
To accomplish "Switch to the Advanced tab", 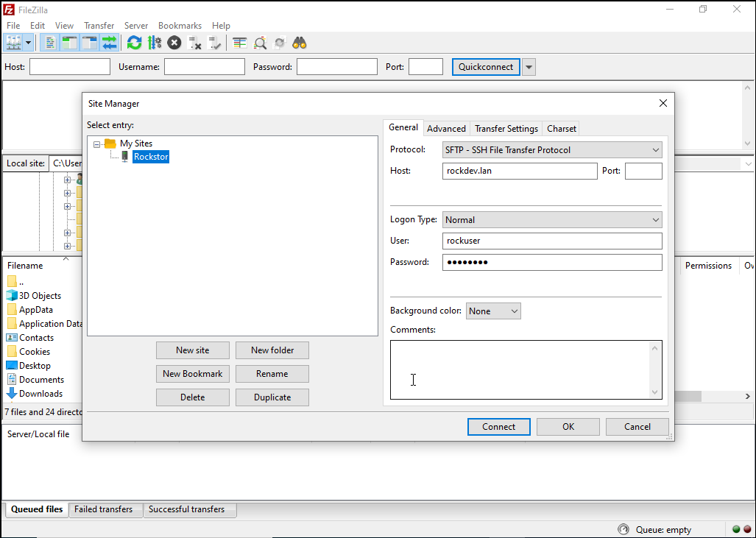I will (446, 129).
